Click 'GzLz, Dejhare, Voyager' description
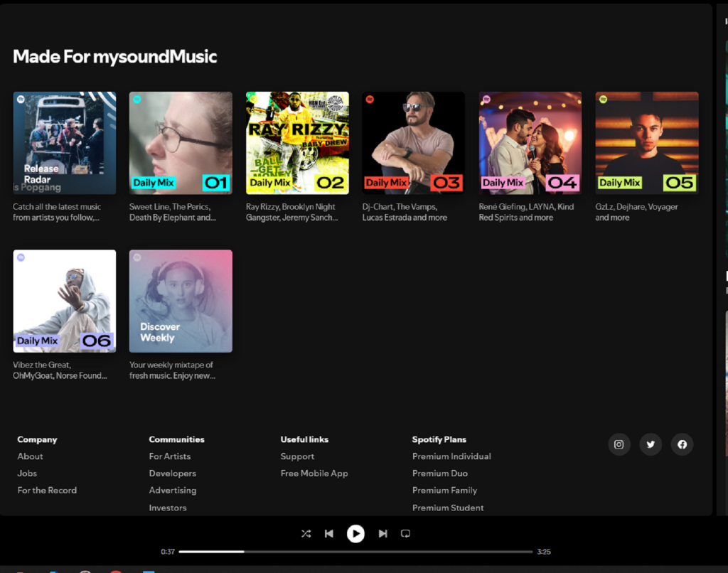728x573 pixels. (636, 212)
